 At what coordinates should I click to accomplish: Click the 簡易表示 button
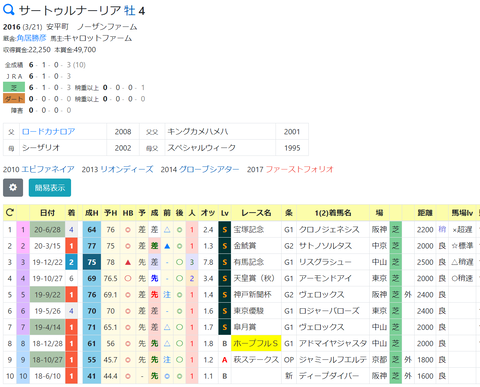pos(50,188)
